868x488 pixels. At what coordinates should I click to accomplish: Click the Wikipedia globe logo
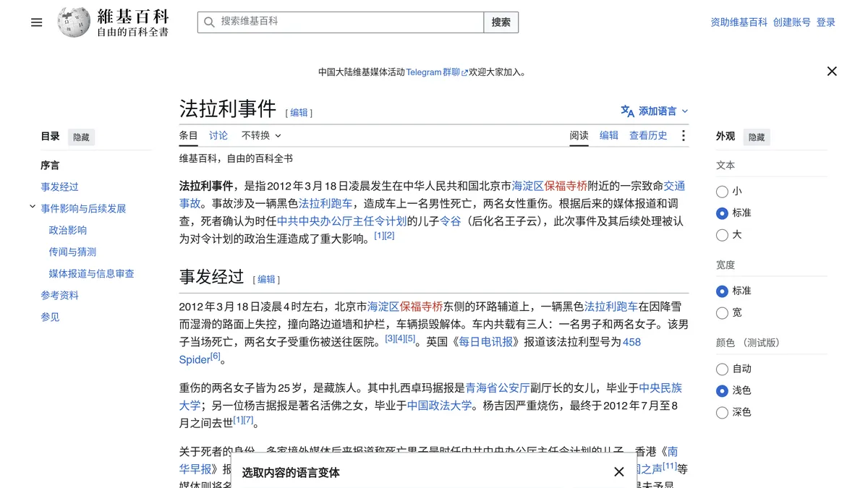pyautogui.click(x=74, y=22)
